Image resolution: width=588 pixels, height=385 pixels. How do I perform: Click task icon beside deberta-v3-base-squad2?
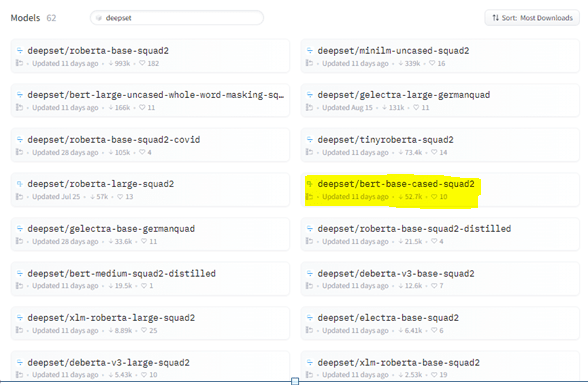pos(309,273)
